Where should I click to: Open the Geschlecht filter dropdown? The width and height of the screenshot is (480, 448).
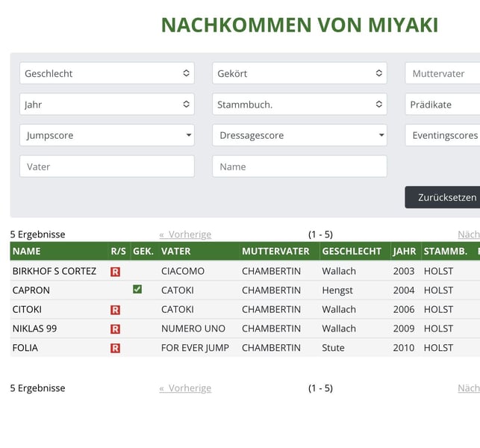point(107,73)
